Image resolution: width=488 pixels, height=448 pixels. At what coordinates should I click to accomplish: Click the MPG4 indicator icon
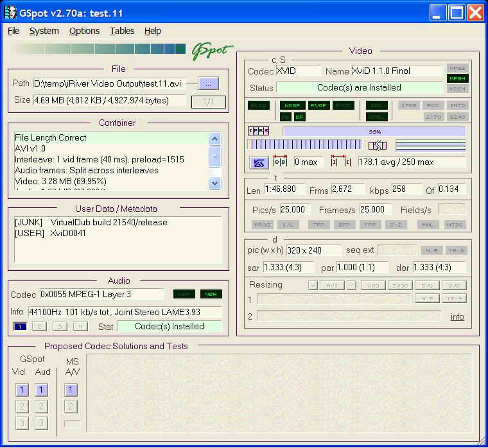coord(457,78)
